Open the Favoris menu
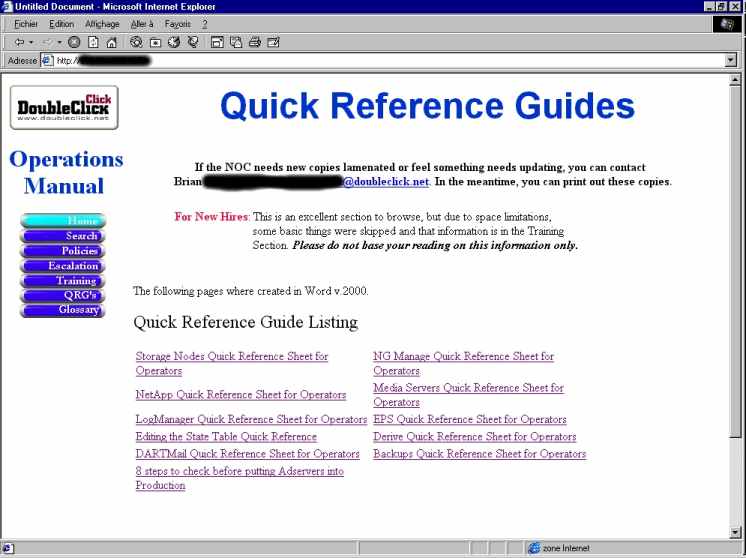 177,24
